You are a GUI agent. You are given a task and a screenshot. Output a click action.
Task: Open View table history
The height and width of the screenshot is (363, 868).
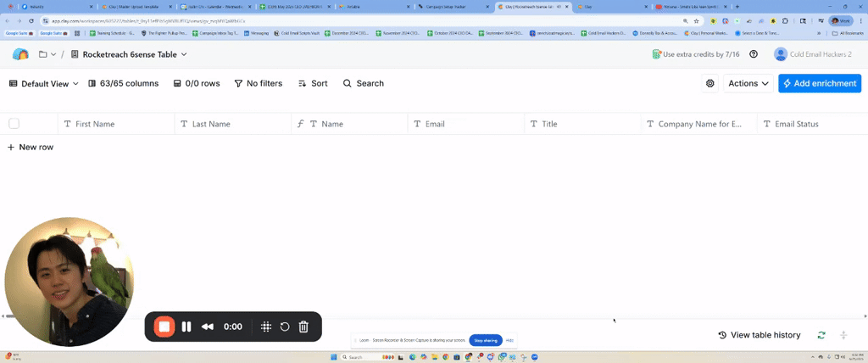[759, 335]
